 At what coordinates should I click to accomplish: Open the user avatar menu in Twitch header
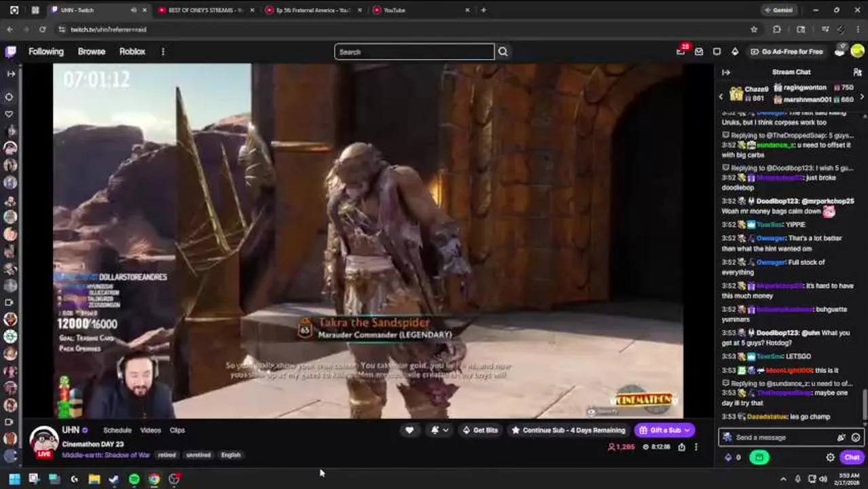(x=857, y=51)
